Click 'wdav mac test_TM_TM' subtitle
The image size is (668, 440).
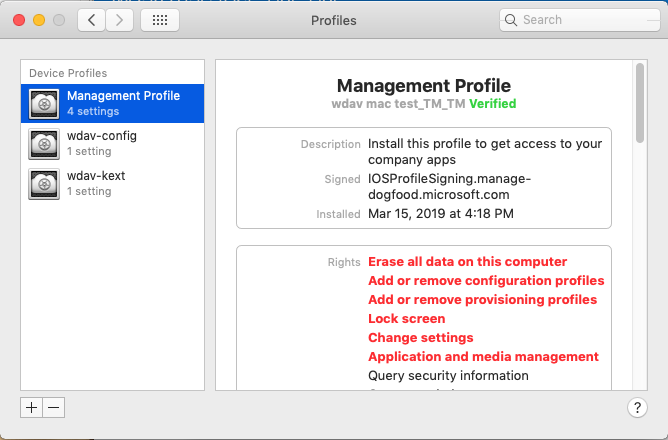pos(398,104)
